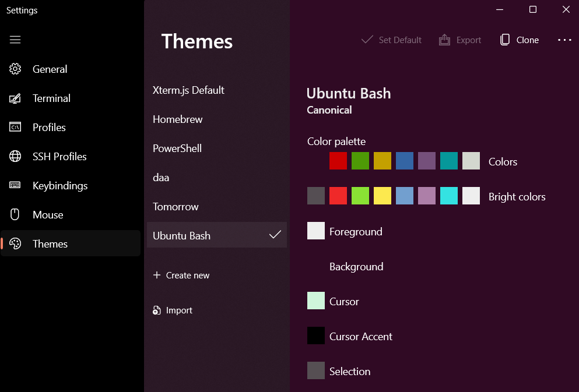Create a new theme
Image resolution: width=579 pixels, height=392 pixels.
click(181, 276)
